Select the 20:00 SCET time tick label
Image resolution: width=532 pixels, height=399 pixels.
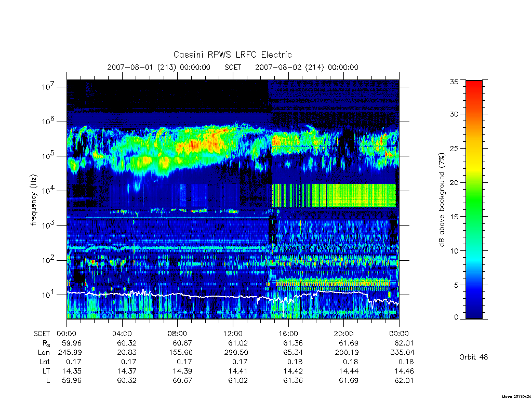click(344, 334)
